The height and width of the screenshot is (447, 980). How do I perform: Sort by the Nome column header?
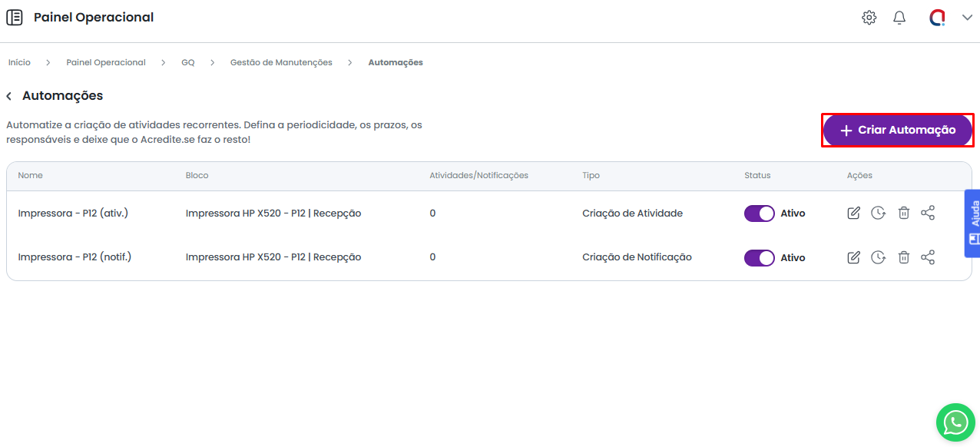(x=31, y=176)
